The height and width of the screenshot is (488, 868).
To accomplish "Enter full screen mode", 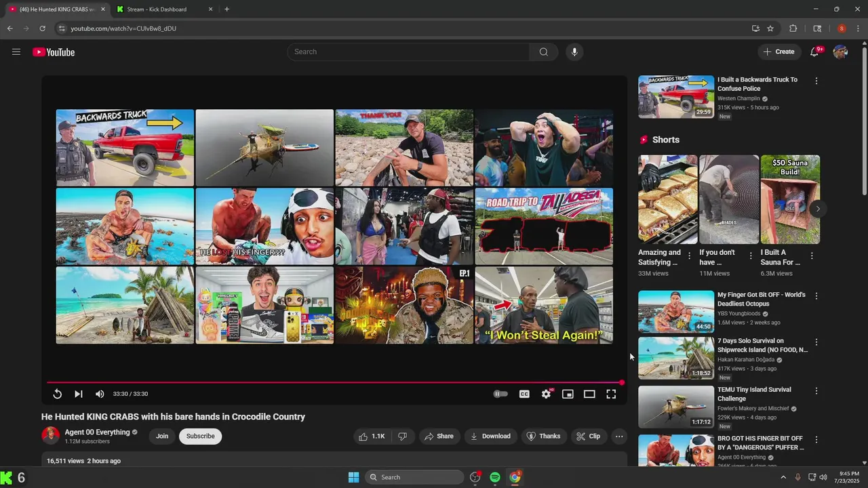I will tap(611, 394).
